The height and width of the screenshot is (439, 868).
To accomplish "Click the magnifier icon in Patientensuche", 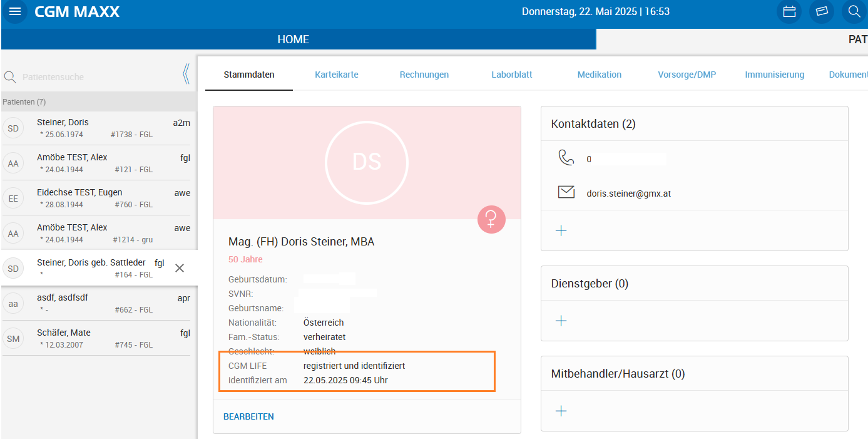I will pos(10,76).
